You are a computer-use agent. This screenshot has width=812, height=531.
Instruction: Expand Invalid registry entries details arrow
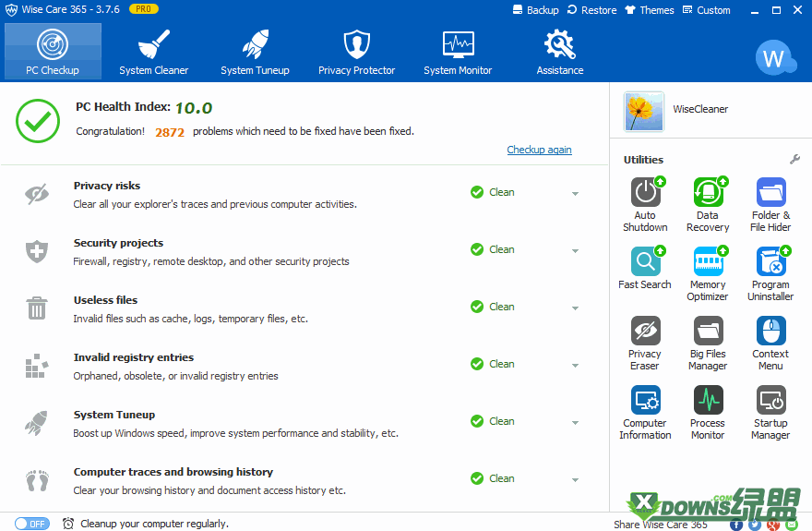[x=575, y=365]
